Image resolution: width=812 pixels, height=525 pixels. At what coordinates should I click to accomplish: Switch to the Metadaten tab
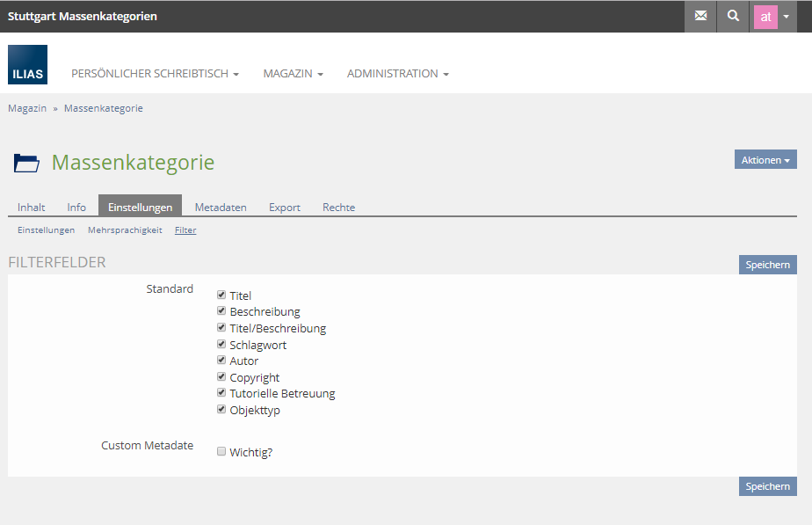[x=221, y=208]
